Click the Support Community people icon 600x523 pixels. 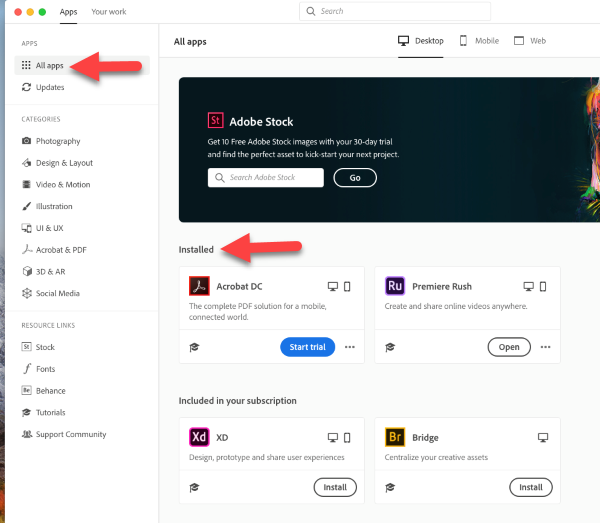27,434
